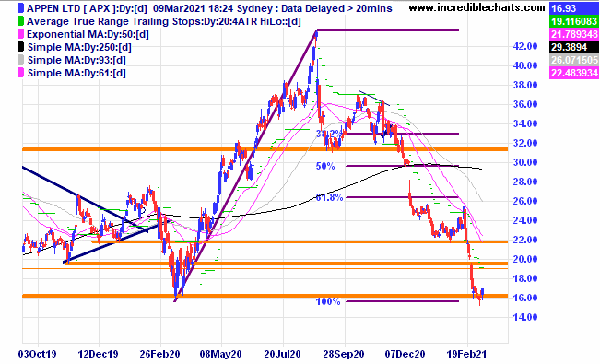The width and height of the screenshot is (600, 364).
Task: Click the 18.00 price axis label
Action: point(525,278)
